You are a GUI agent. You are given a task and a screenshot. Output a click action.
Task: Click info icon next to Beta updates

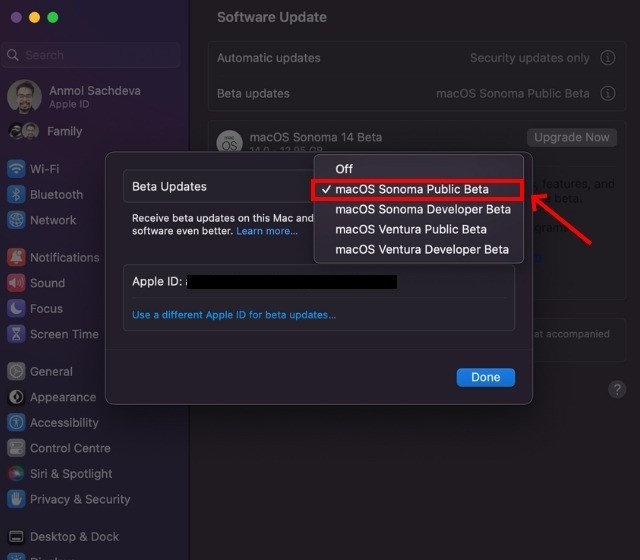[607, 93]
